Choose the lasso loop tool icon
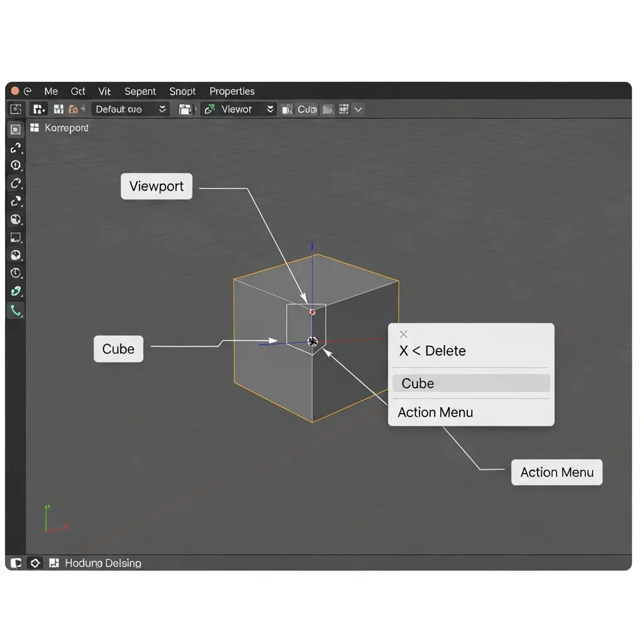The width and height of the screenshot is (644, 644). 16,184
